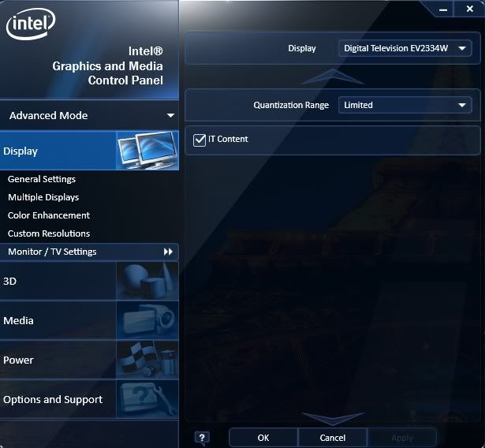Click the IT Content label text
This screenshot has height=448, width=485.
[228, 140]
